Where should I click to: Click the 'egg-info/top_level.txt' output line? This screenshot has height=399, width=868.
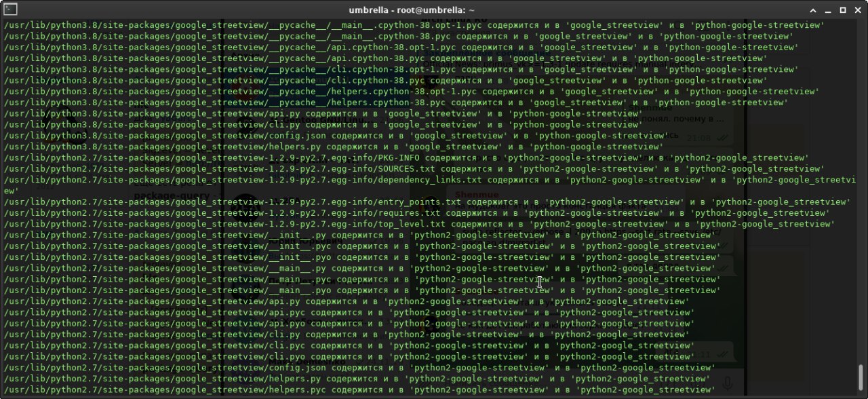(x=420, y=224)
